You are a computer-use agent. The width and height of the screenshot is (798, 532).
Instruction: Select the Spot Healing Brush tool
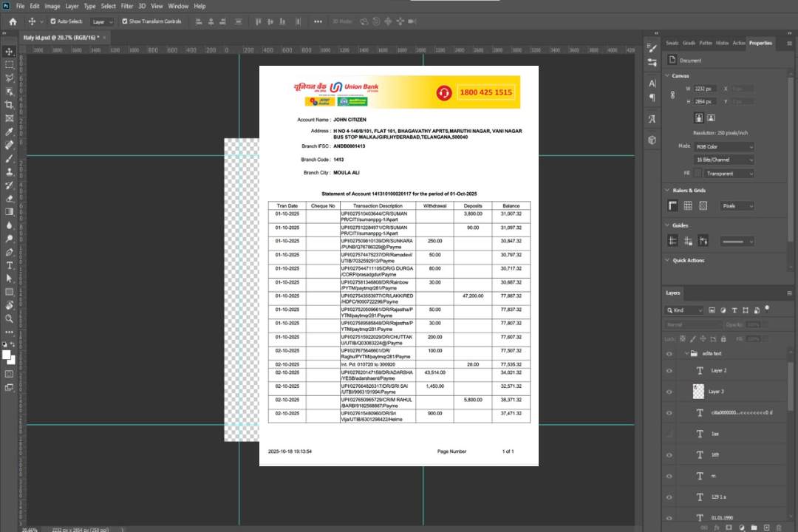[x=9, y=145]
